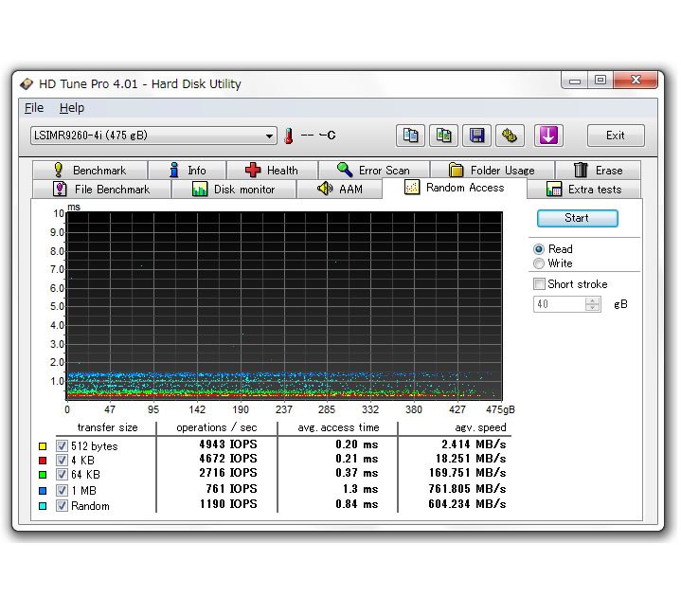Open the Health tab with red cross

pos(272,171)
